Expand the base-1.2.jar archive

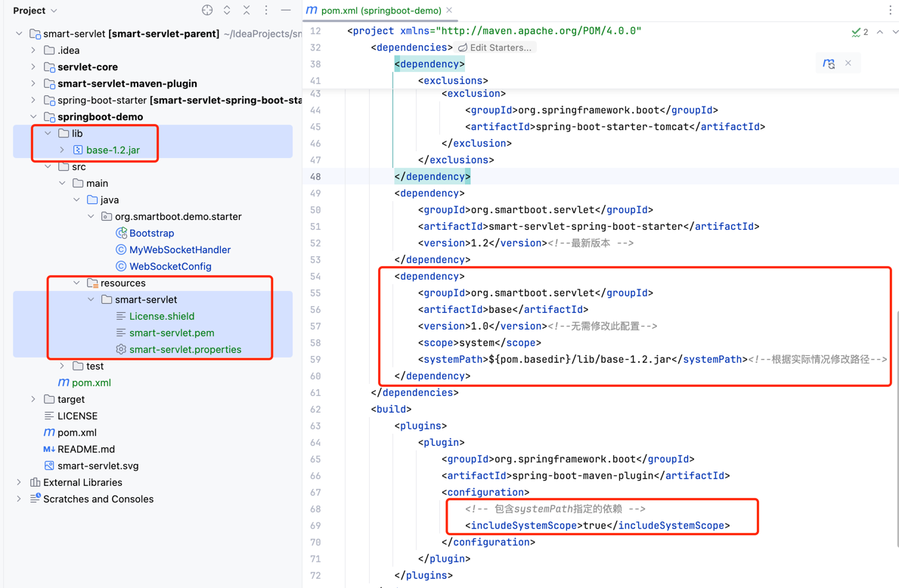62,150
